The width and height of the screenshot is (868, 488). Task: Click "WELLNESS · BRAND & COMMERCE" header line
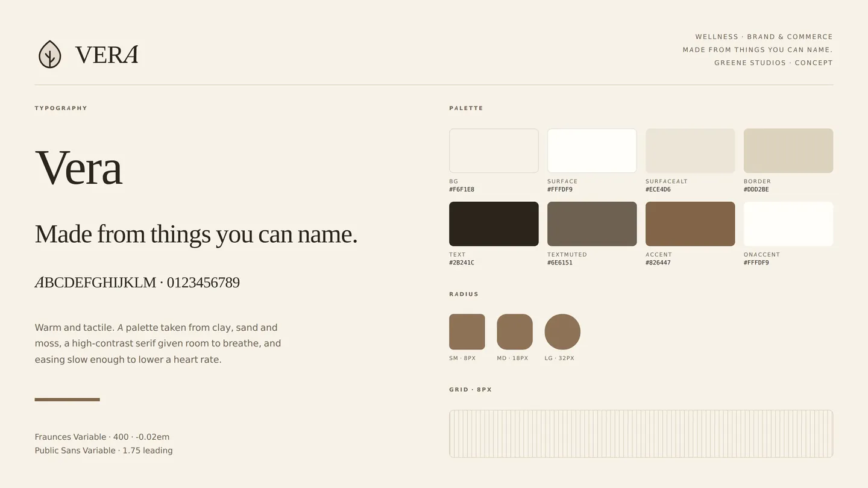(x=764, y=37)
